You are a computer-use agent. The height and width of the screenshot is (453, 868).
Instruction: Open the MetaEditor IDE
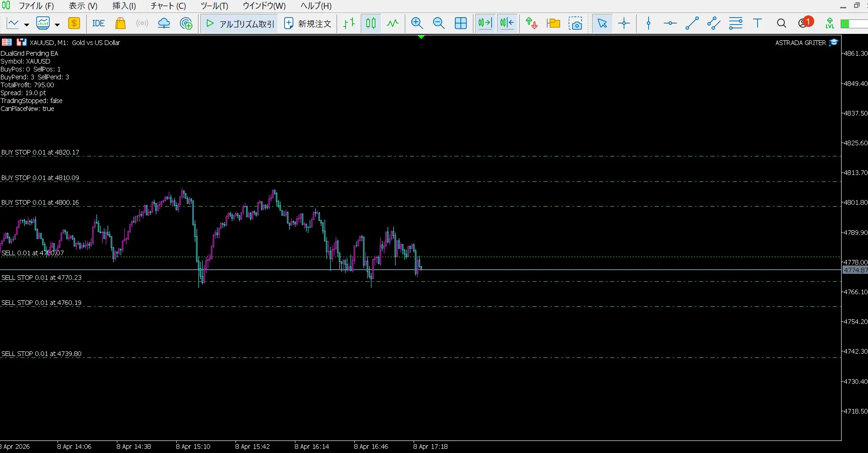(x=98, y=23)
